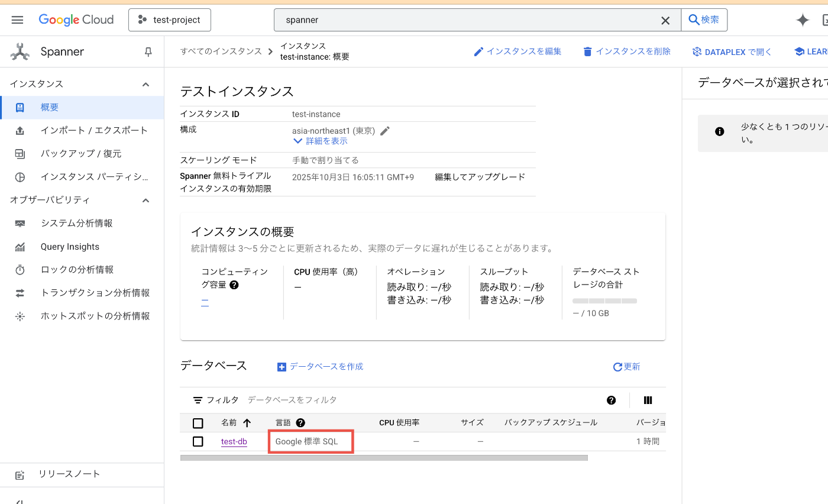Click the 概要 sidebar icon
This screenshot has width=828, height=504.
20,108
